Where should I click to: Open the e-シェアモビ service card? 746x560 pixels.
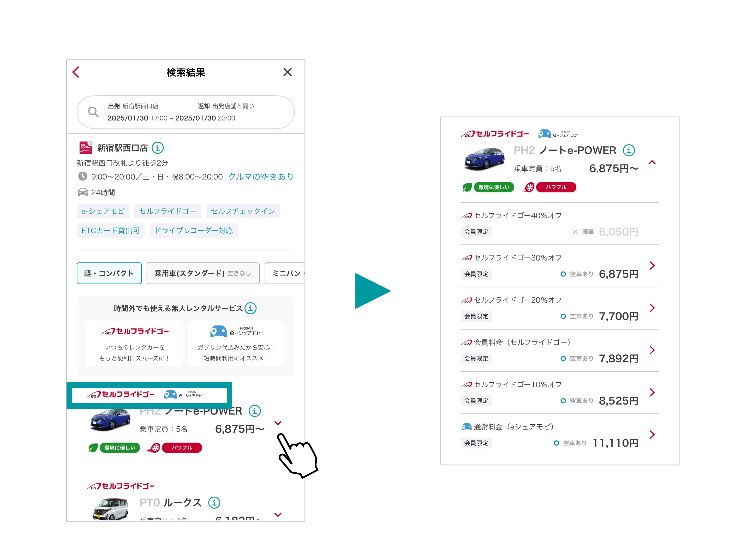[236, 343]
